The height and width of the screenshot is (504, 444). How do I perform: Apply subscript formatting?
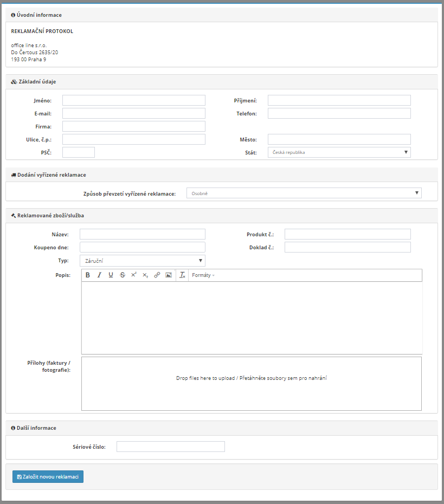[145, 275]
